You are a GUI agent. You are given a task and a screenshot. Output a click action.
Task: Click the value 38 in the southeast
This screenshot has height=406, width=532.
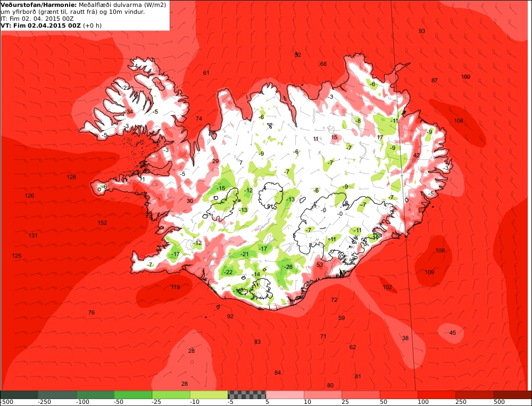click(405, 338)
